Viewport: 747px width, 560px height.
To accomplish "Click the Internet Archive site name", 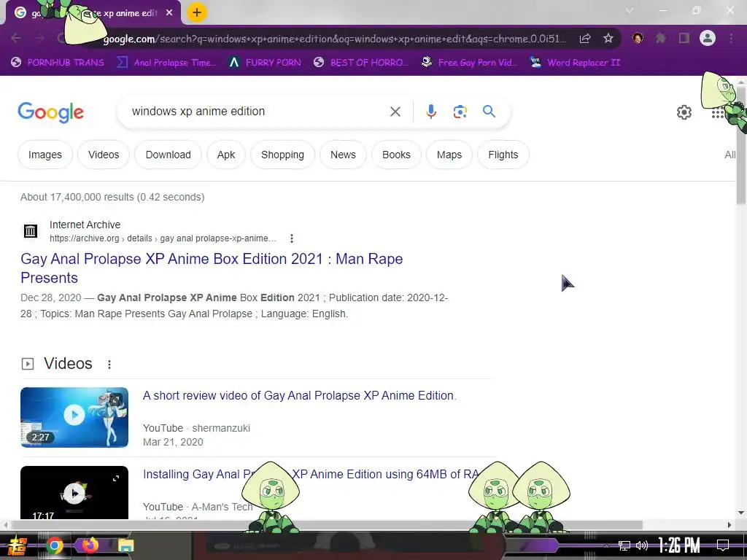I will (x=85, y=225).
